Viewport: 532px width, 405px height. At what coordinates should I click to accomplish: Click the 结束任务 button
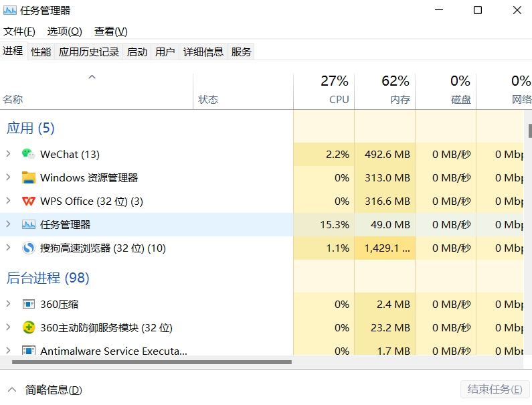tap(495, 390)
